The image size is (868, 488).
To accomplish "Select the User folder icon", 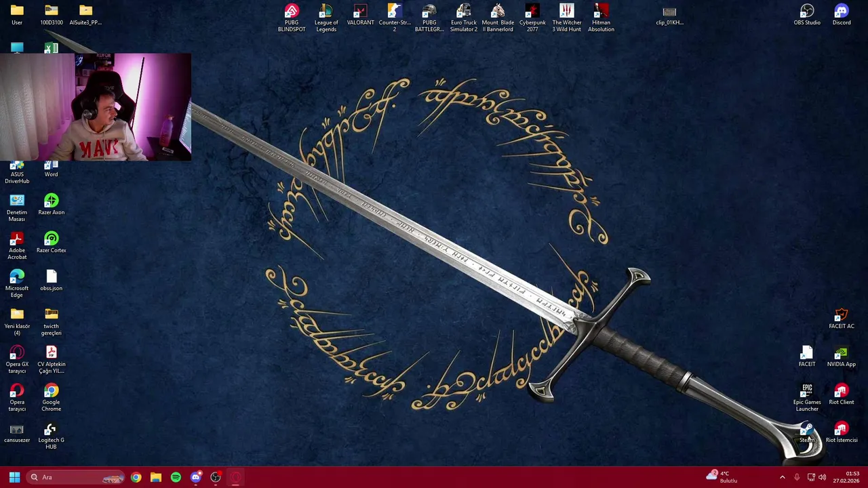I will click(17, 15).
